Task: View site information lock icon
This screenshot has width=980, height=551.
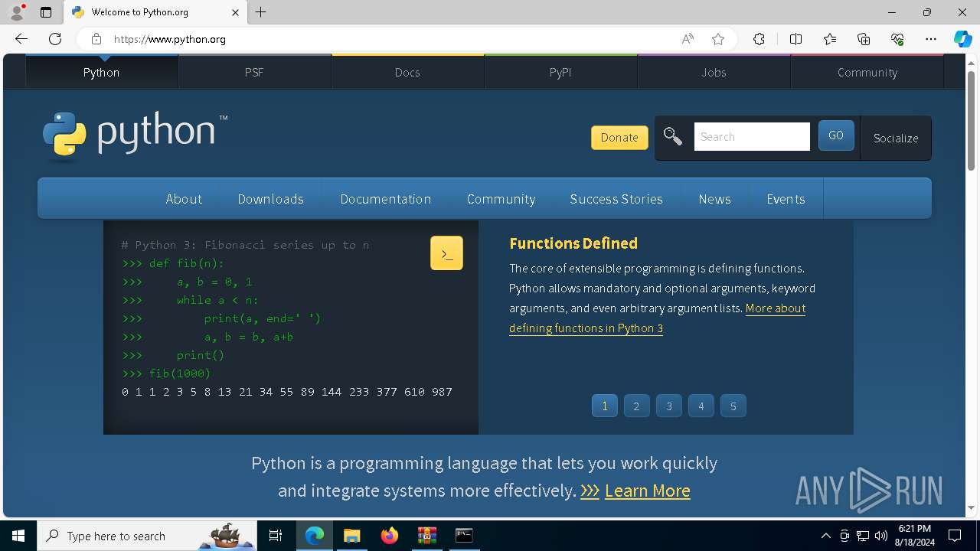Action: (96, 39)
